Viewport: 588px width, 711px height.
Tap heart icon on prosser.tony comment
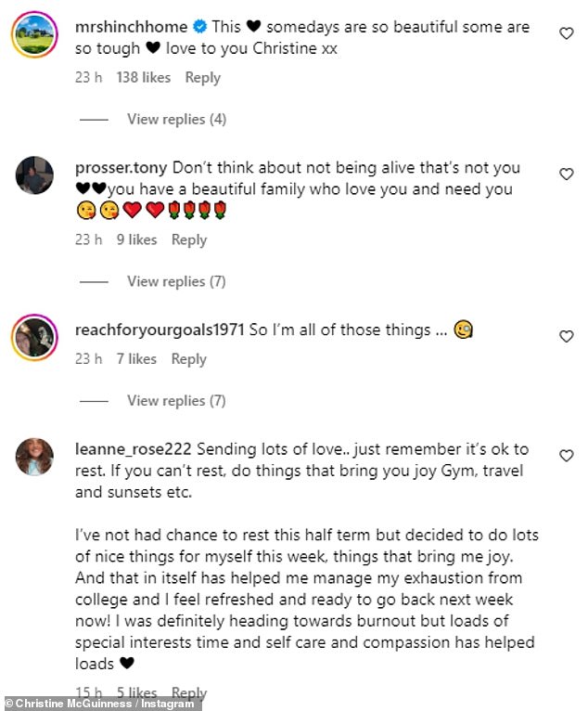point(567,175)
